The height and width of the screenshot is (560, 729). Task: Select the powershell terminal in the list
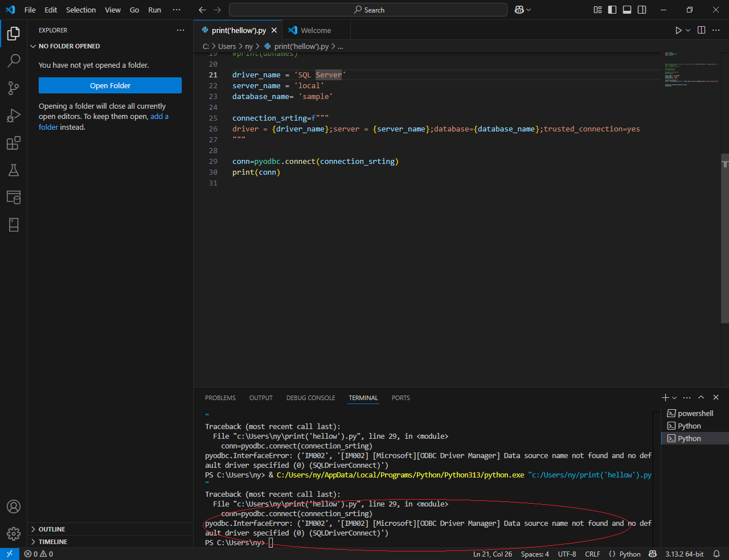tap(695, 413)
